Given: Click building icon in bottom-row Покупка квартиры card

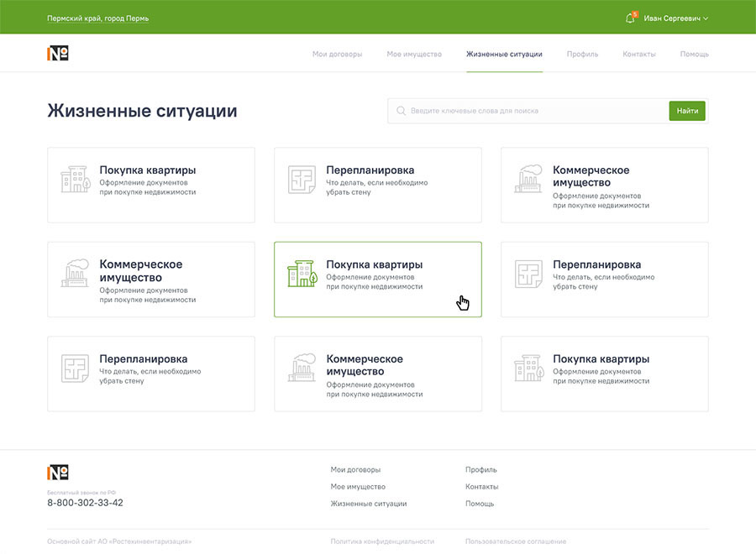Looking at the screenshot, I should pos(528,368).
